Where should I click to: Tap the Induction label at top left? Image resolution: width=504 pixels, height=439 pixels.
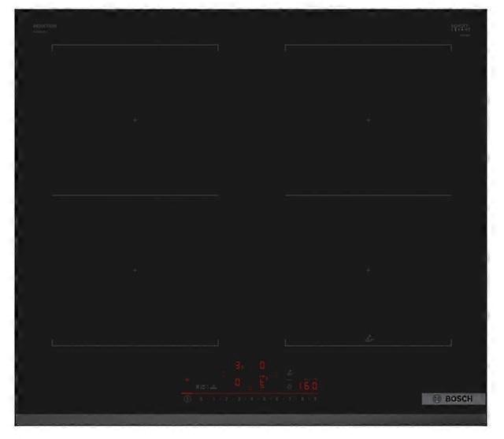(x=45, y=27)
